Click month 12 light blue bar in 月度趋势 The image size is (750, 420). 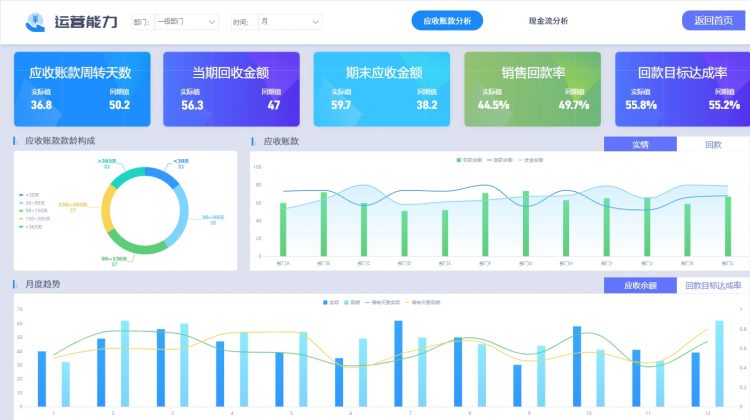click(x=719, y=364)
